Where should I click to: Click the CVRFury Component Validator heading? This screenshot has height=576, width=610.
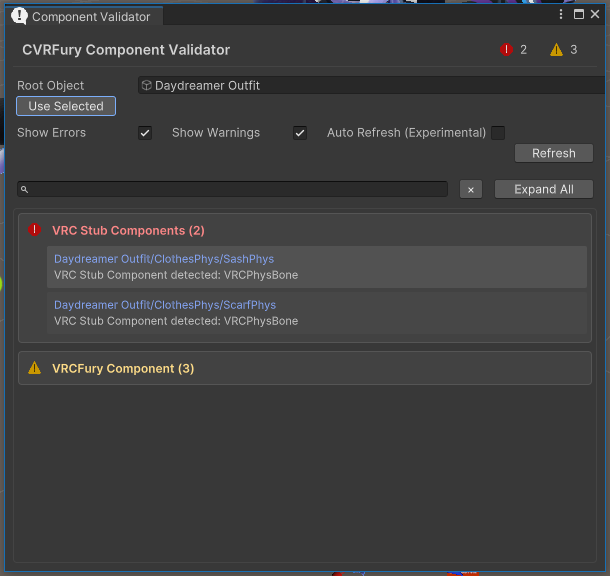point(126,50)
